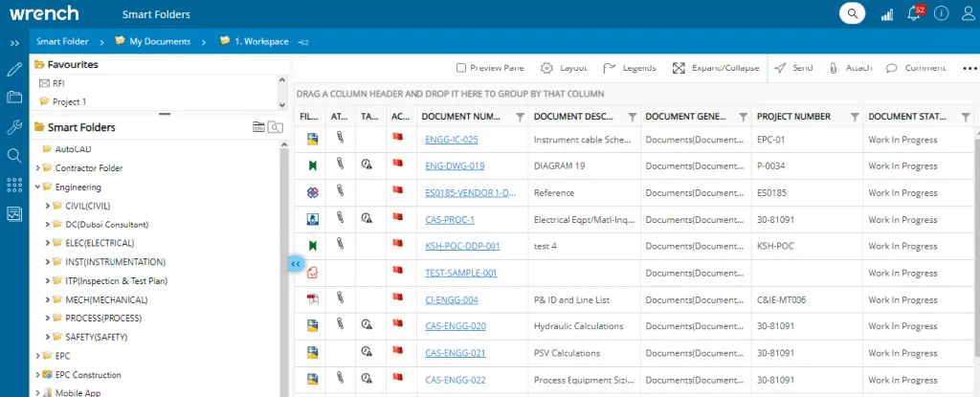Click the info circle icon
This screenshot has height=397, width=980.
(942, 13)
